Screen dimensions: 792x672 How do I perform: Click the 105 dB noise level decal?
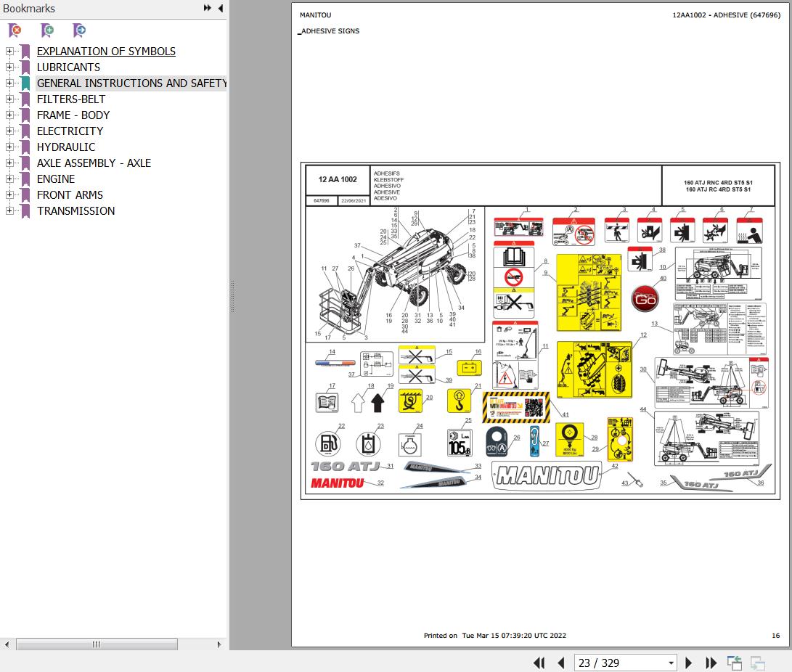coord(460,443)
